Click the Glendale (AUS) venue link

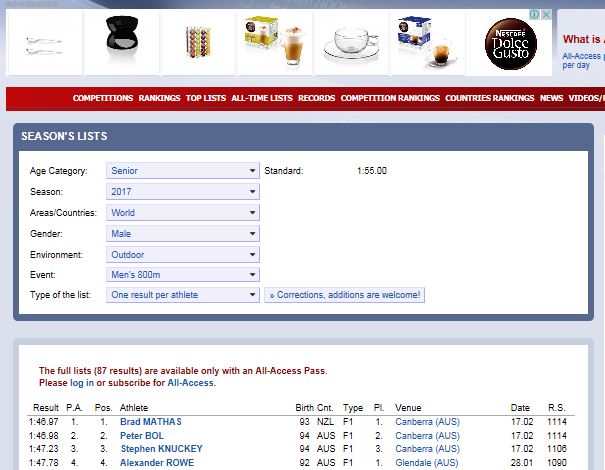click(x=426, y=462)
